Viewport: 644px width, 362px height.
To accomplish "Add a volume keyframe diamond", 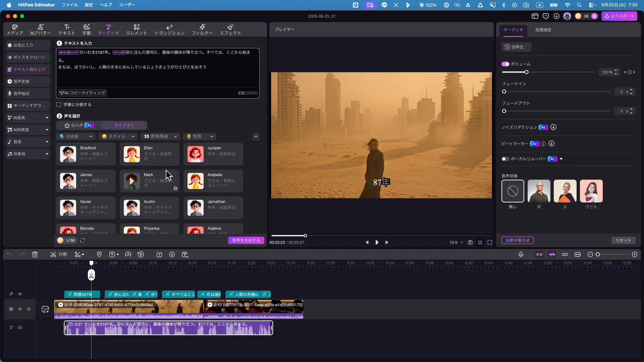I will (x=630, y=72).
